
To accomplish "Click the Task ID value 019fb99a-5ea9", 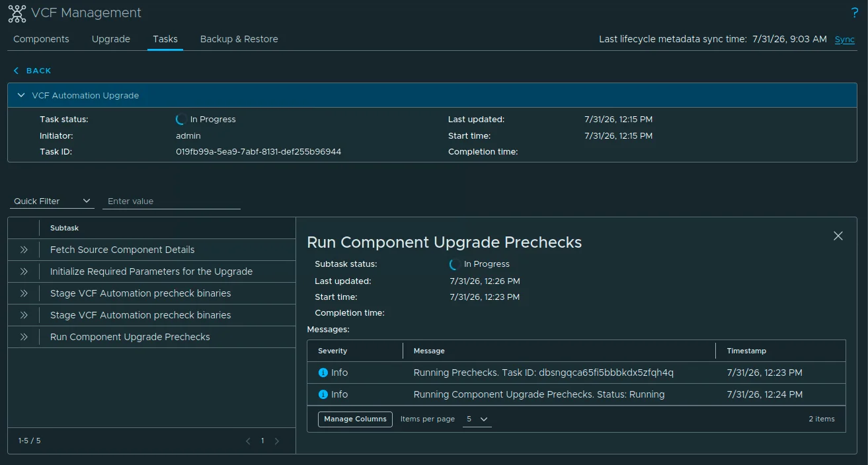I will coord(258,152).
